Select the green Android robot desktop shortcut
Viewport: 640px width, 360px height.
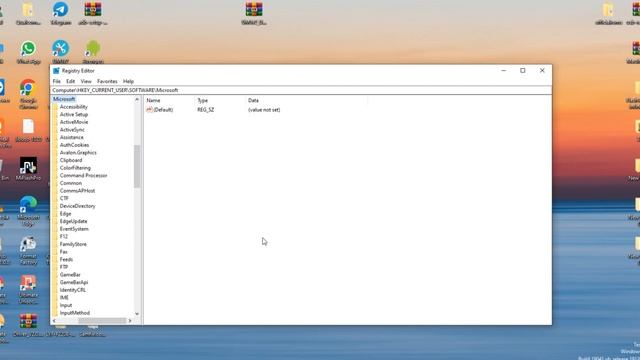[x=93, y=49]
